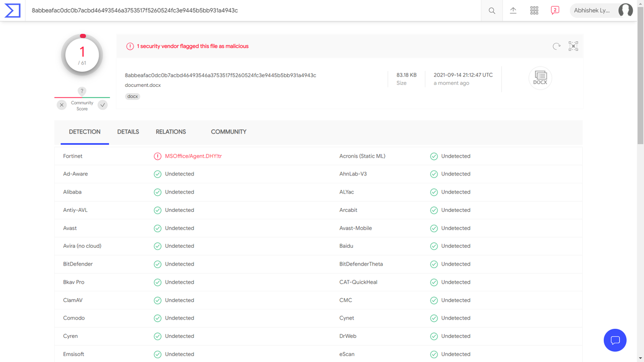The height and width of the screenshot is (362, 644).
Task: Switch to the RELATIONS tab
Action: pos(171,132)
